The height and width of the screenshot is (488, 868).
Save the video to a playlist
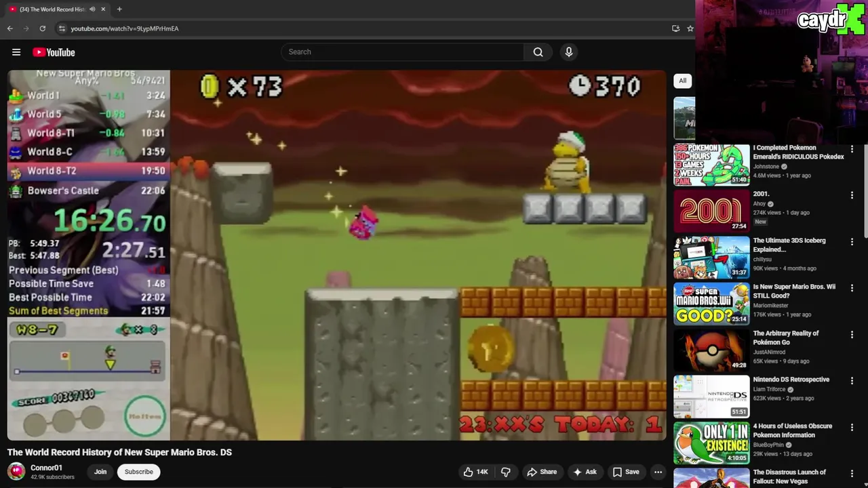tap(626, 472)
